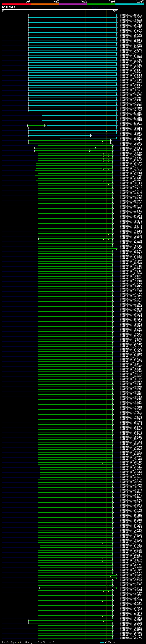146x644 pixels.
Task: Select label UniRef100_P13851
Action: (x=131, y=628)
